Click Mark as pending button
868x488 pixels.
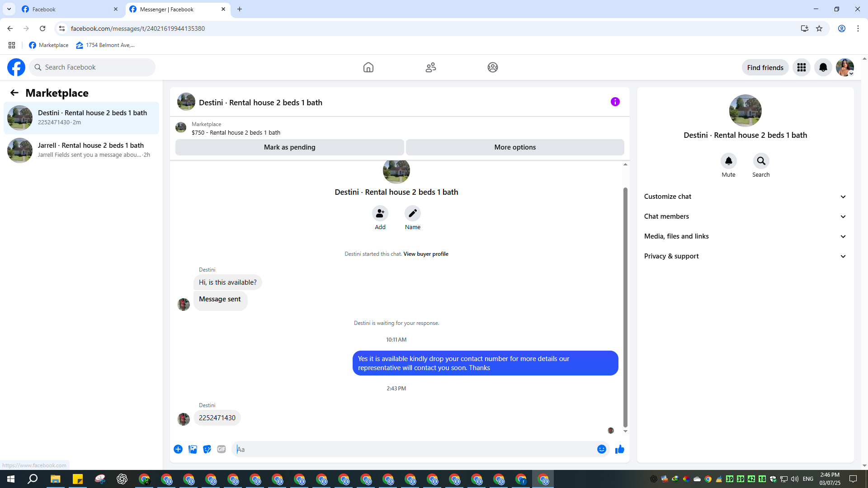tap(289, 147)
